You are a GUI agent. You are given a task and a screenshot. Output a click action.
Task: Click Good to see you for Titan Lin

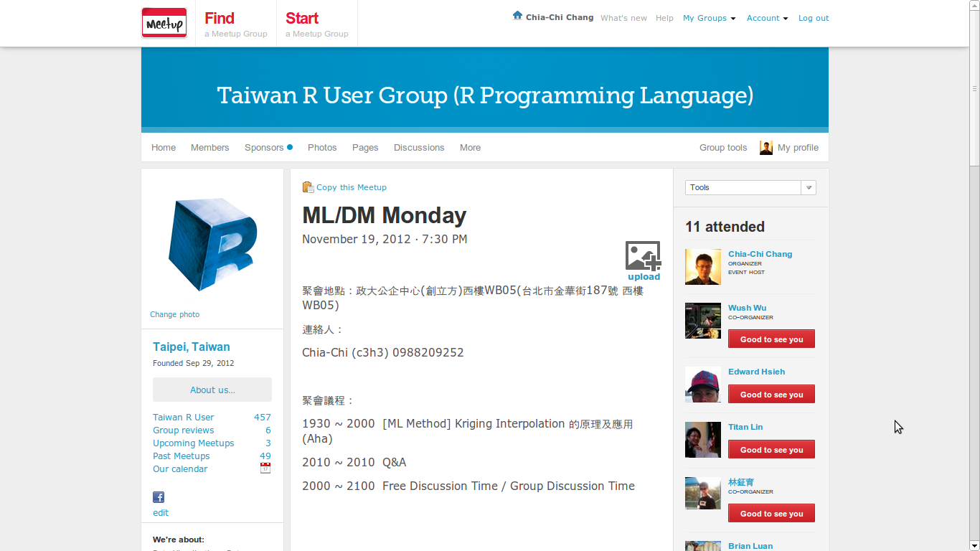(x=771, y=450)
